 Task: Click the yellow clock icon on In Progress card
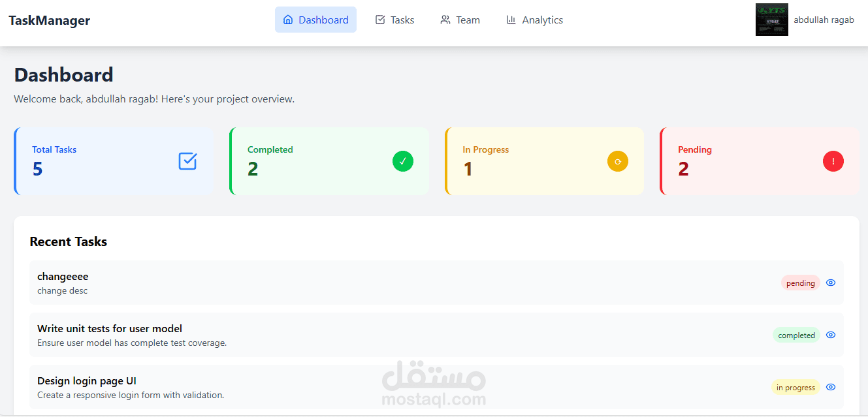point(617,161)
